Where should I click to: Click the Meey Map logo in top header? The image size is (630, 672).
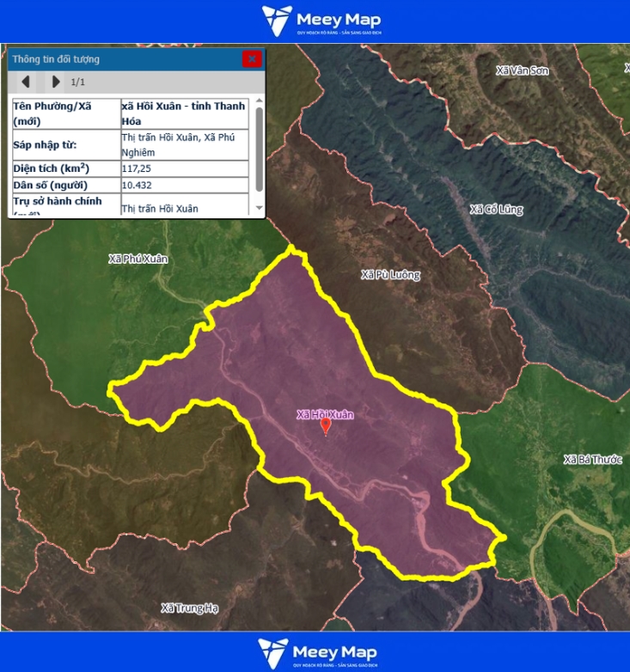pyautogui.click(x=321, y=21)
